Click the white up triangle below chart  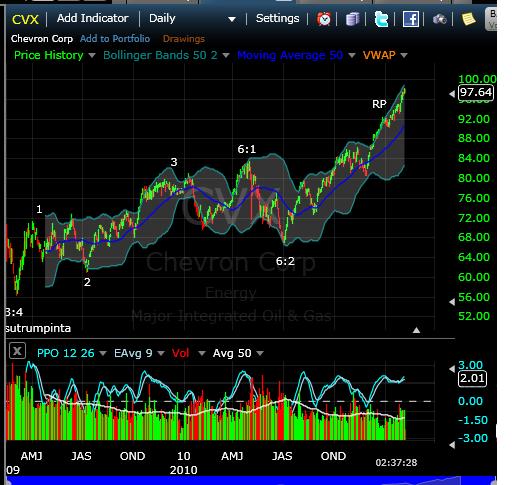[x=416, y=330]
